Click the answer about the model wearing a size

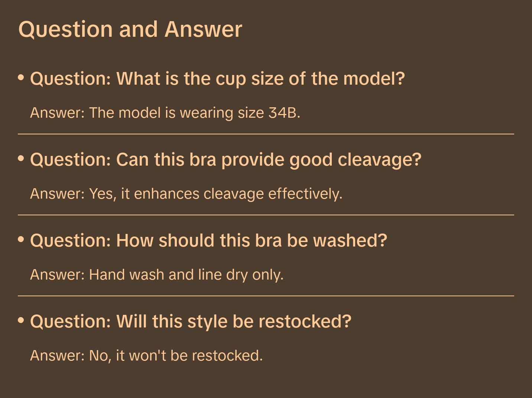[165, 112]
